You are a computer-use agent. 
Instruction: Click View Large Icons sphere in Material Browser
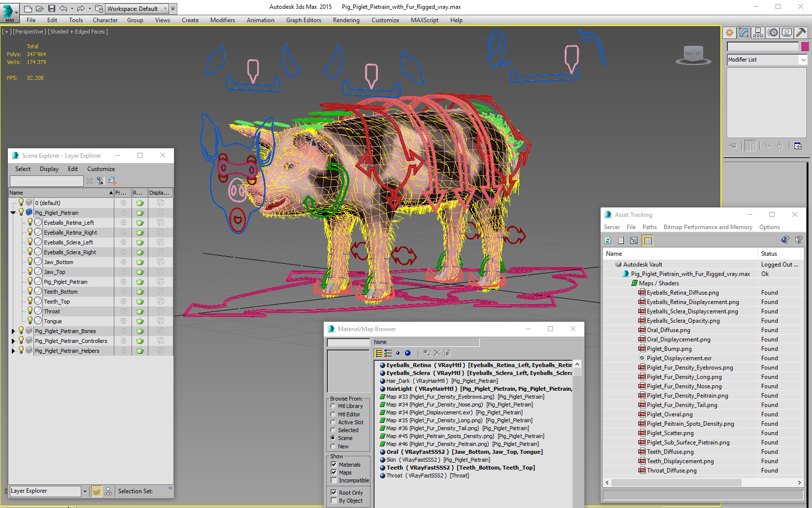coord(407,353)
